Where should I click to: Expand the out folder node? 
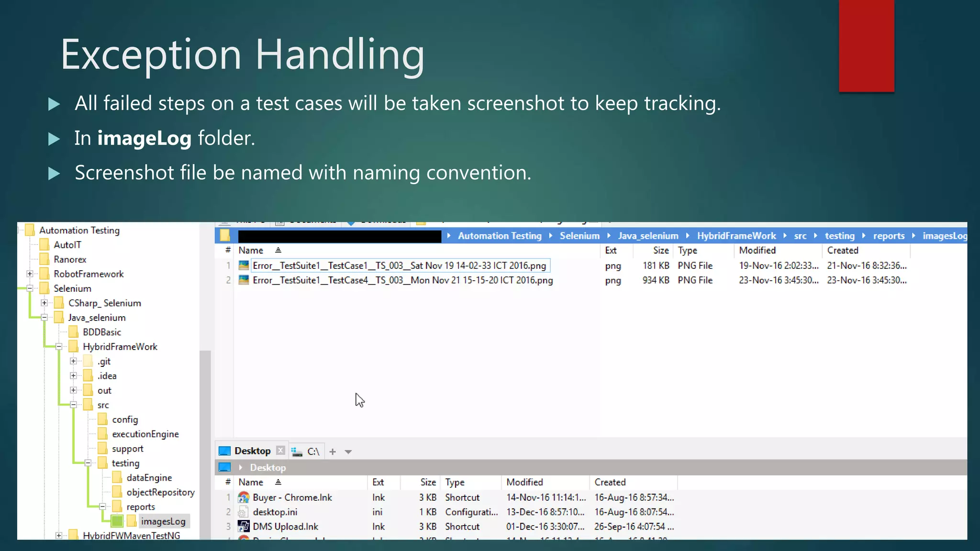click(73, 390)
